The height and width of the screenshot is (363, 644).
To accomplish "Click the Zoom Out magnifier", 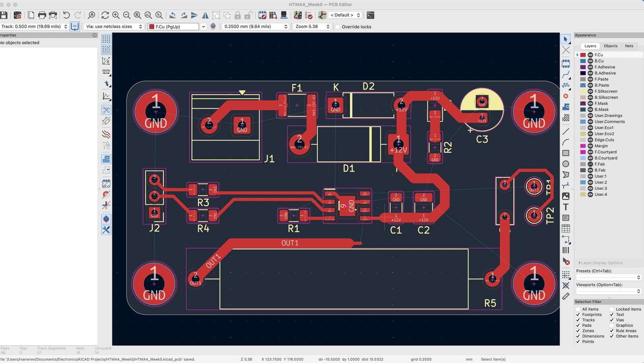I will pyautogui.click(x=127, y=15).
